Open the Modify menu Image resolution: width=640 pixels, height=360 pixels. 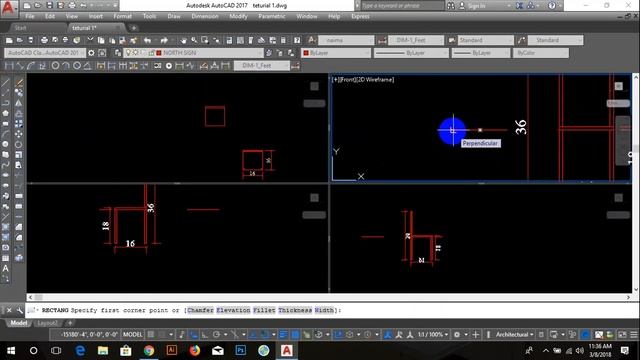238,16
